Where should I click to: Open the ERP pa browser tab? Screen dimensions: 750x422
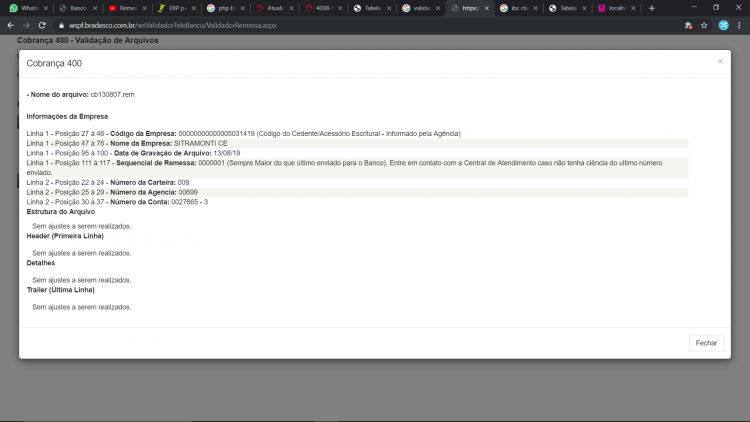174,8
